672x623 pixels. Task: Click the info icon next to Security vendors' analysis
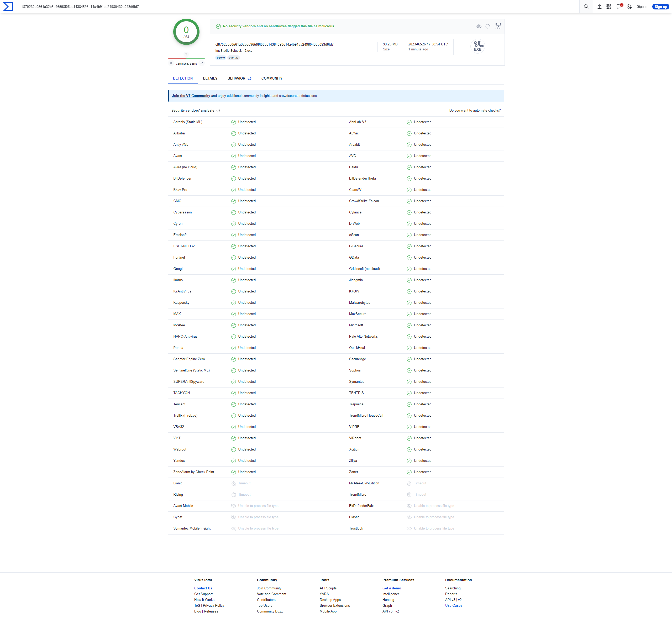(x=218, y=110)
